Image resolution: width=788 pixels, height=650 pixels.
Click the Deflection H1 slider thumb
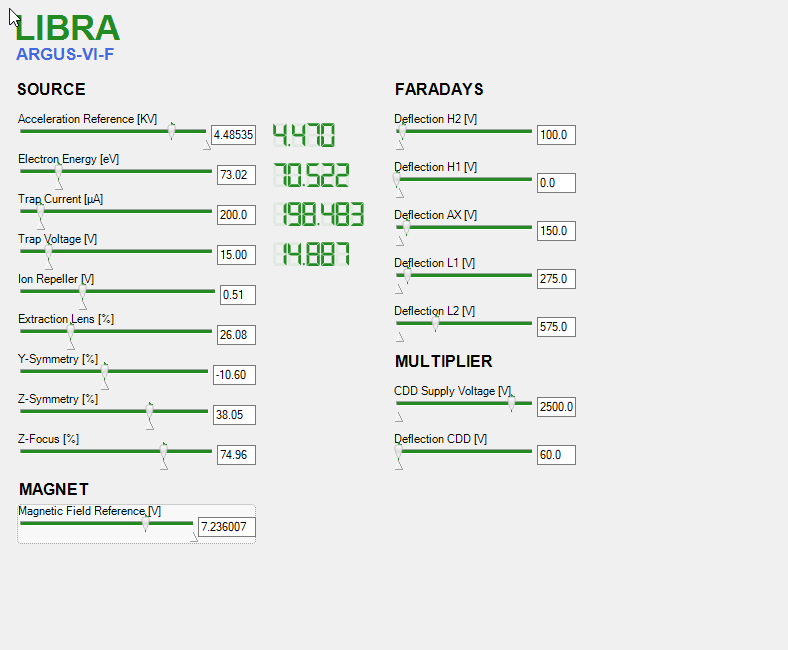tap(397, 179)
